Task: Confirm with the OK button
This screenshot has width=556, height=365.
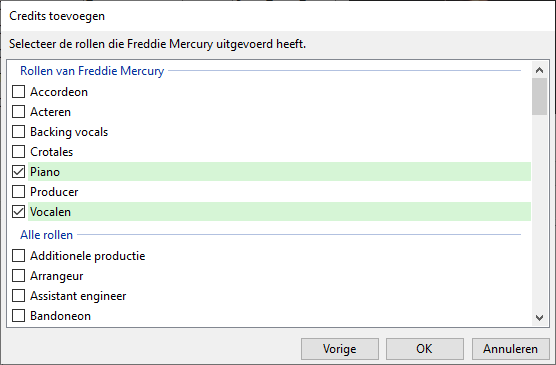Action: tap(424, 349)
